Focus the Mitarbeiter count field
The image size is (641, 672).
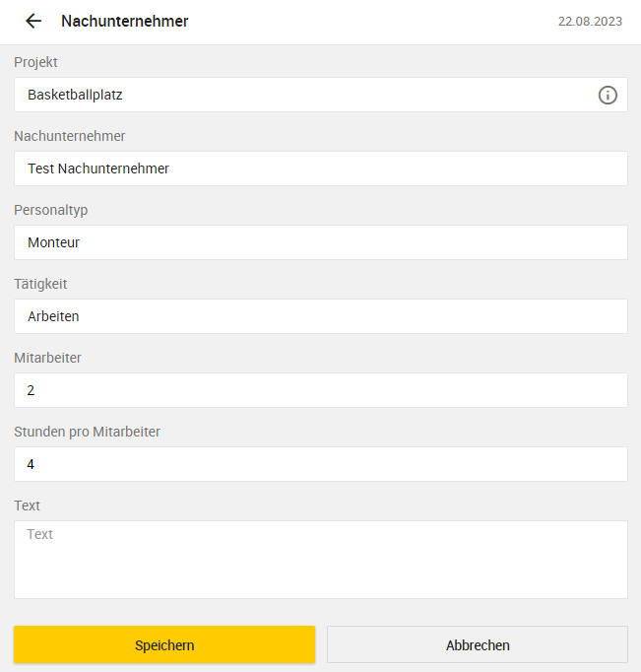click(321, 390)
